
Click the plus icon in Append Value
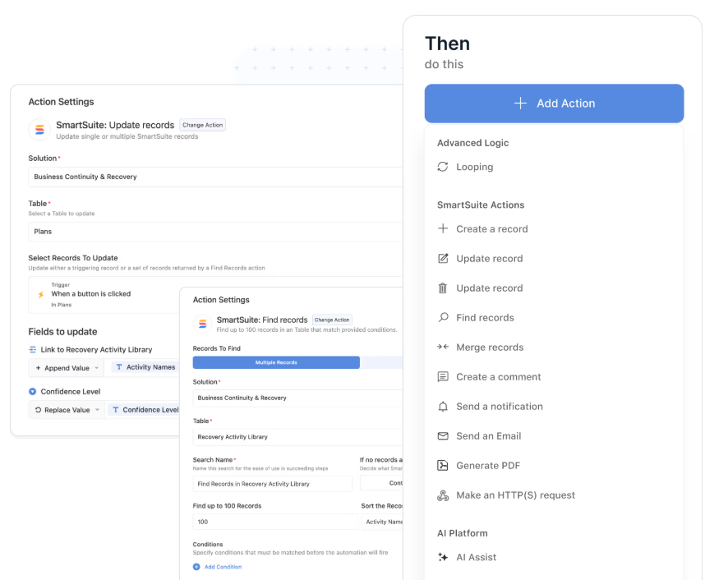(38, 368)
